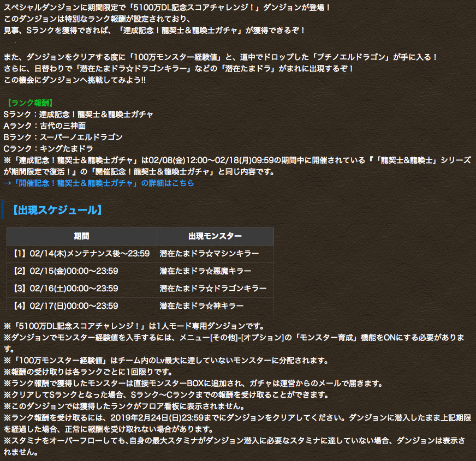
Task: Select the 潜在たまドラ☆ドラゴンキラー table cell
Action: pos(215,288)
